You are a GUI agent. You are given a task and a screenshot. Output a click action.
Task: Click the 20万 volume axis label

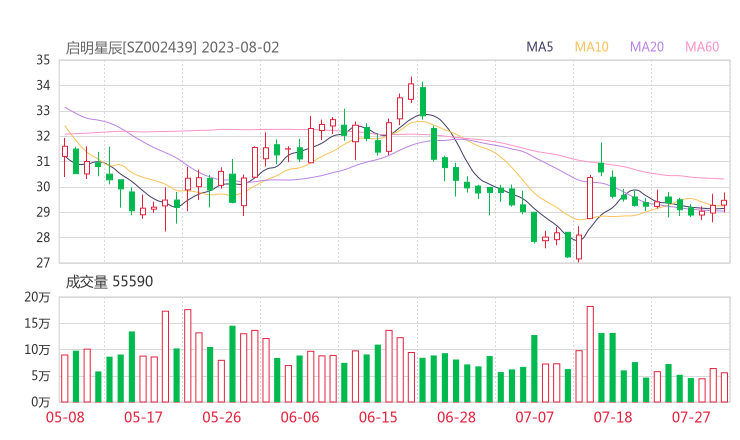point(37,297)
